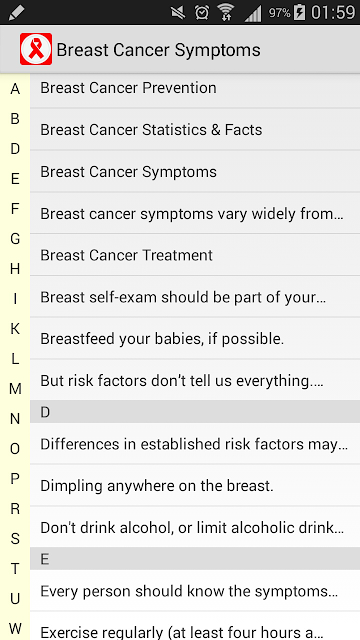Open Breast Cancer Statistics & Facts
This screenshot has width=360, height=640.
click(x=195, y=129)
